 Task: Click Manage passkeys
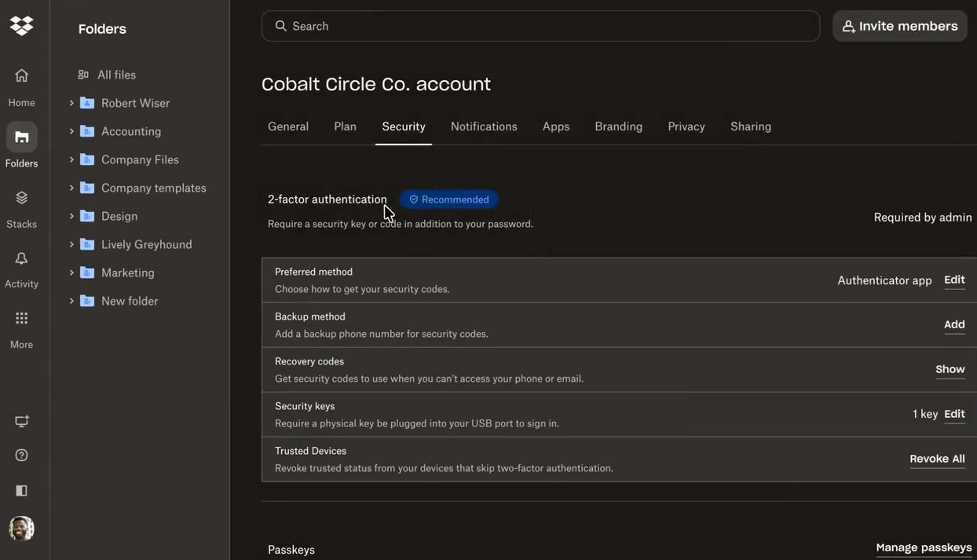click(924, 548)
